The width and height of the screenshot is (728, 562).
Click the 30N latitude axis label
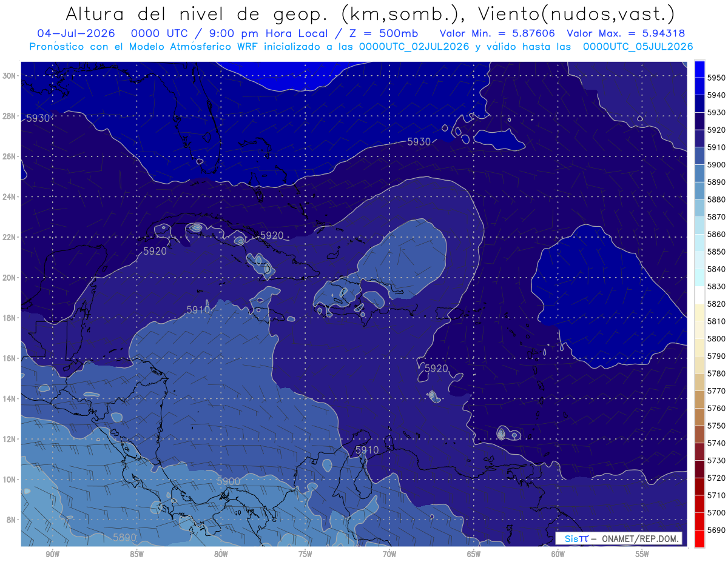(10, 76)
